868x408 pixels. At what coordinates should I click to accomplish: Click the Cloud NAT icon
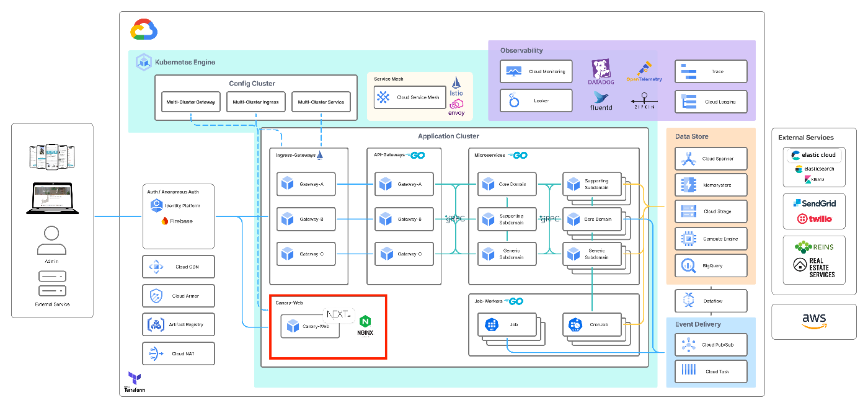tap(155, 353)
